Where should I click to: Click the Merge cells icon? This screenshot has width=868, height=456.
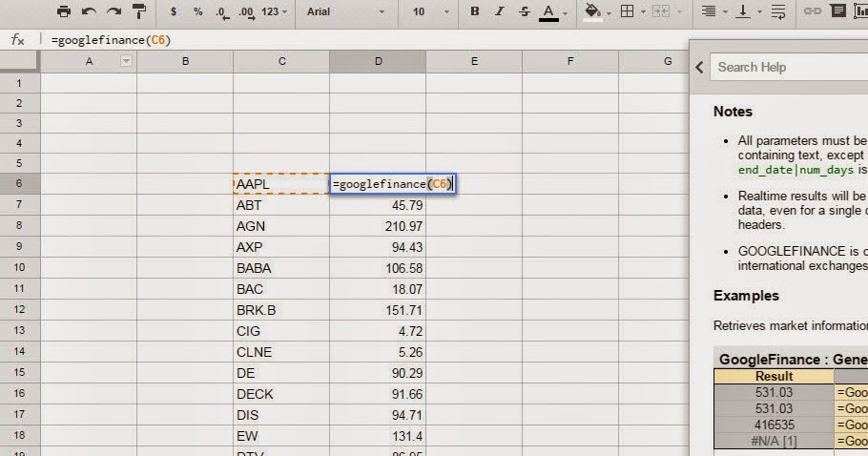pyautogui.click(x=661, y=11)
